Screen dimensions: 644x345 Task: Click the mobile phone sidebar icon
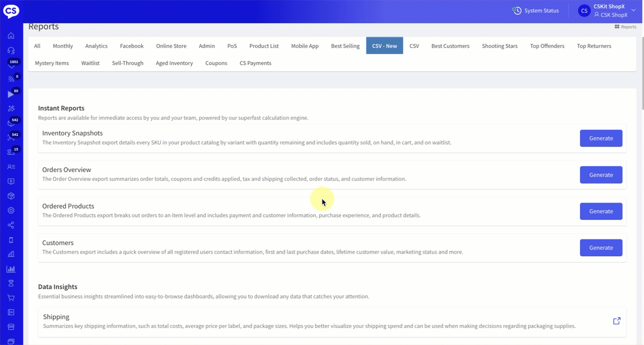click(11, 240)
